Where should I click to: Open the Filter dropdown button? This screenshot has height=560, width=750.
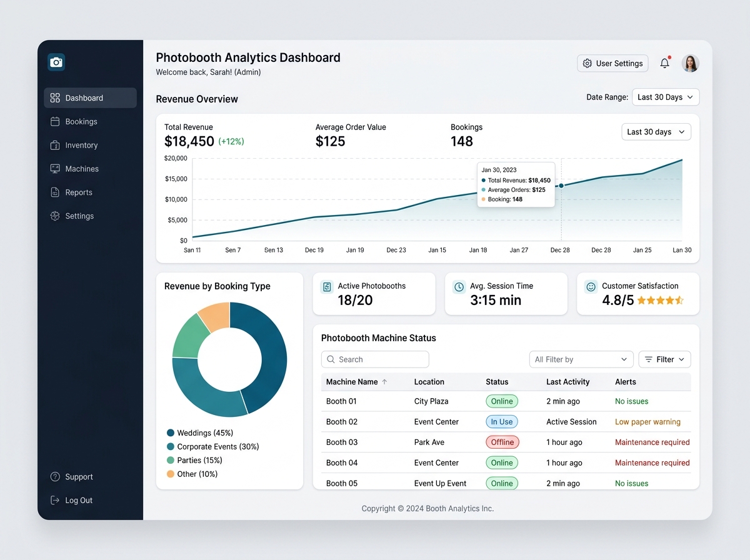point(664,359)
